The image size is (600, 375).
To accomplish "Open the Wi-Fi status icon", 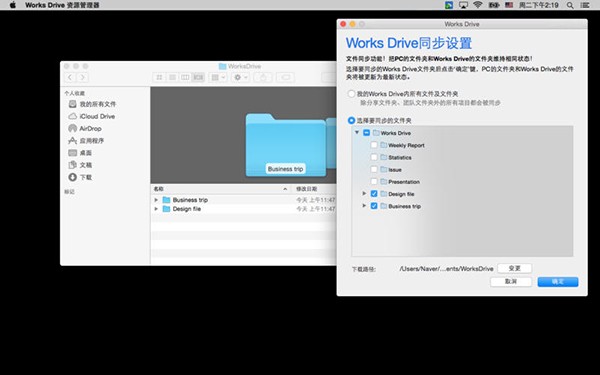I will 478,5.
